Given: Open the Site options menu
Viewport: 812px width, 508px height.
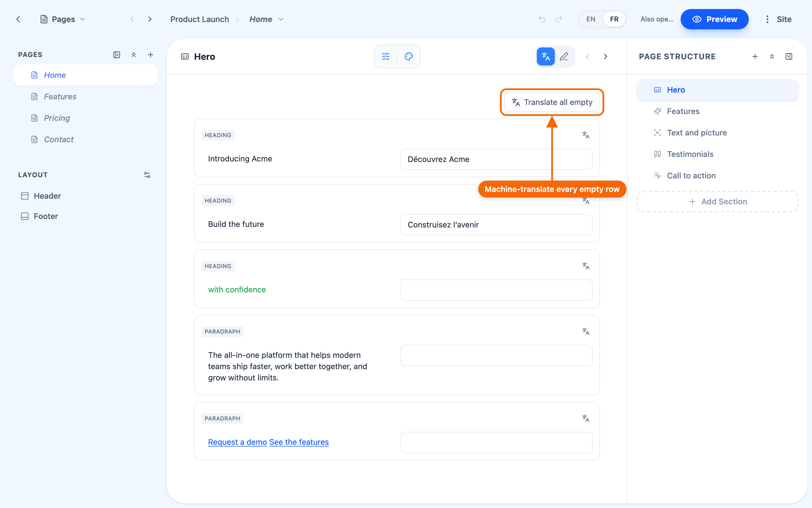Looking at the screenshot, I should 779,19.
